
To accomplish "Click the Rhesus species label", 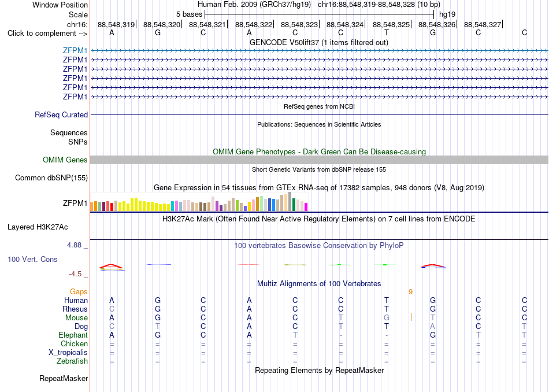I will (75, 309).
